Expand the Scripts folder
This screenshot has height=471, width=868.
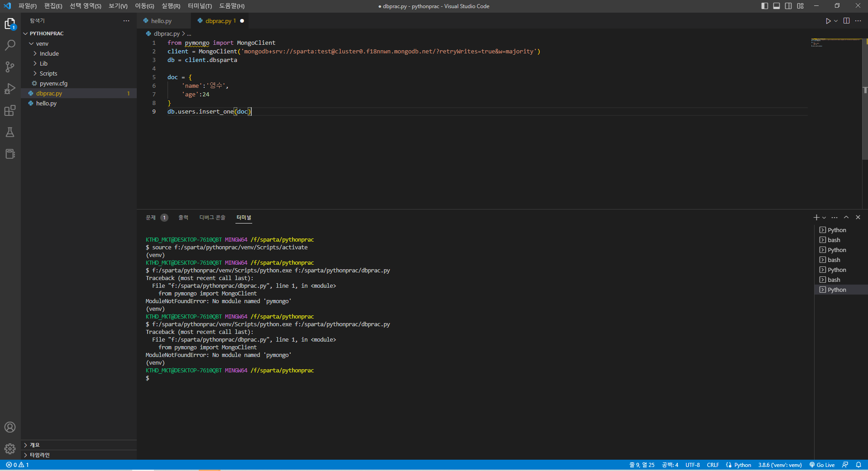[x=79, y=73]
